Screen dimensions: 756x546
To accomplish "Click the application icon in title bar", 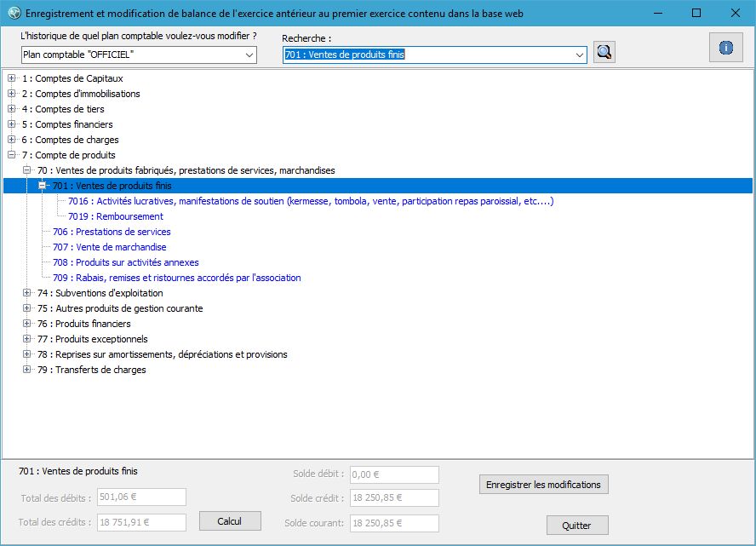I will [14, 13].
